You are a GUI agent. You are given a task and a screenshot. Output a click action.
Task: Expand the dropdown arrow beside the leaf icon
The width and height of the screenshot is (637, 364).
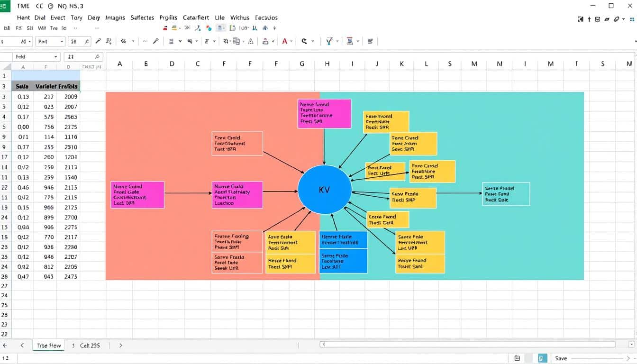[624, 19]
